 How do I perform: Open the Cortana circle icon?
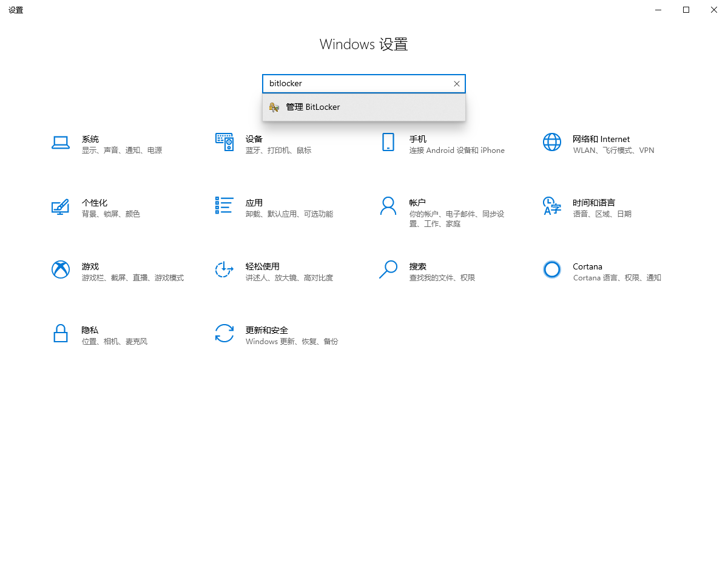click(552, 269)
